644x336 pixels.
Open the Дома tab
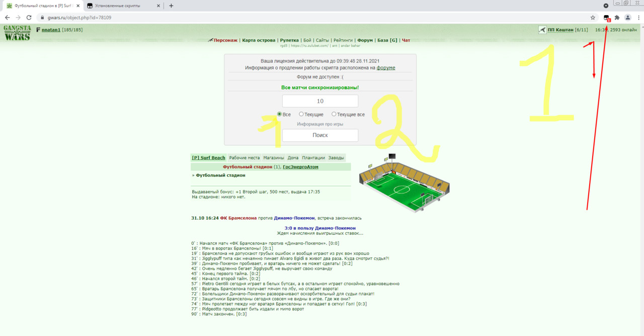[293, 158]
